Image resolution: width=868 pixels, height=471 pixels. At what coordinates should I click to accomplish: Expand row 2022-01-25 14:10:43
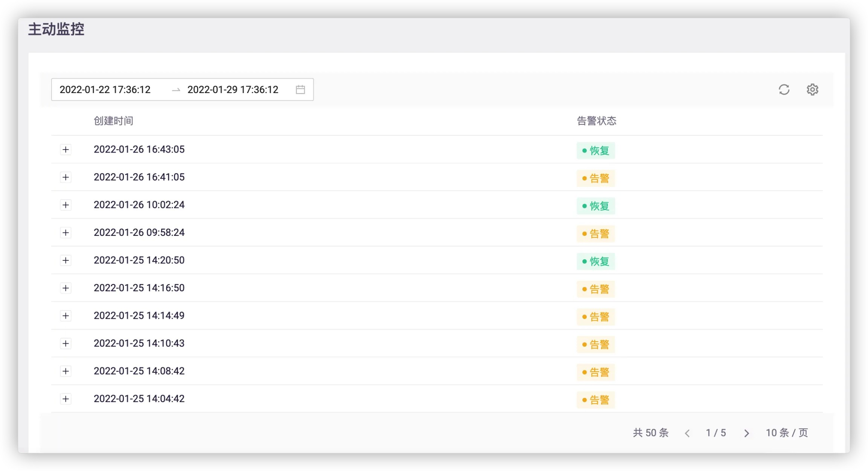[66, 343]
